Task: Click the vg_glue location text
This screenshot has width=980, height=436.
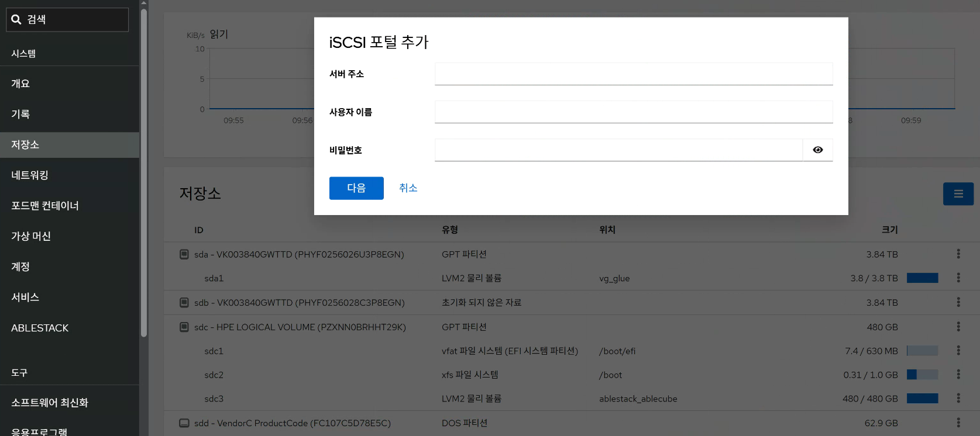Action: [614, 279]
